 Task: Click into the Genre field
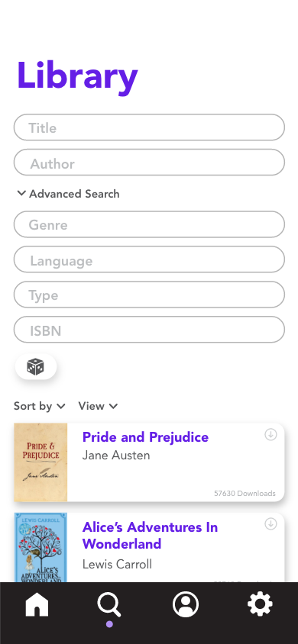coord(149,224)
